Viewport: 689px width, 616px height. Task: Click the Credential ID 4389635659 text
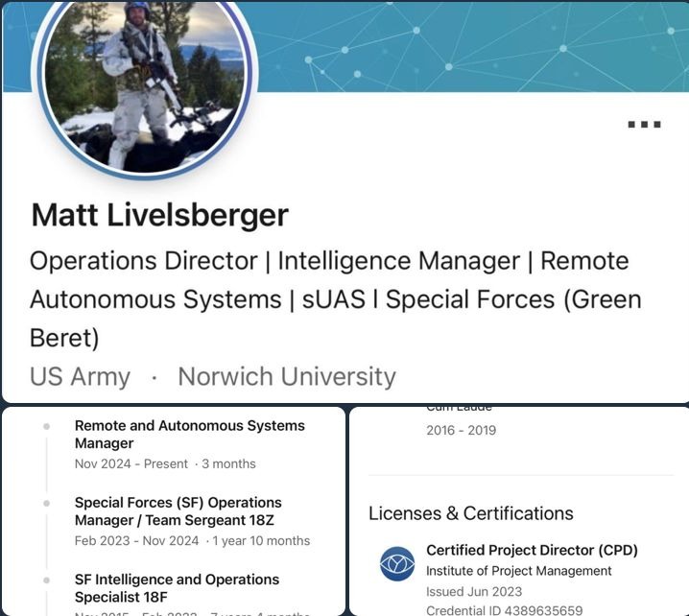tap(505, 610)
